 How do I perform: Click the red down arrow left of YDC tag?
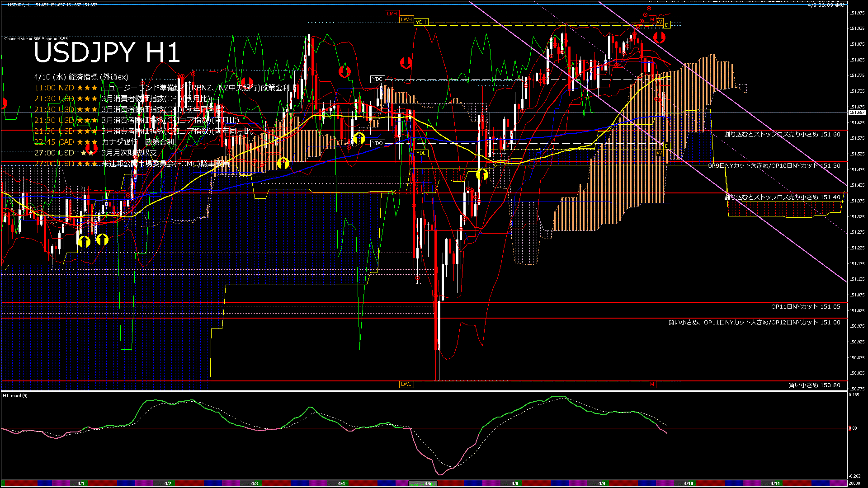coord(345,71)
